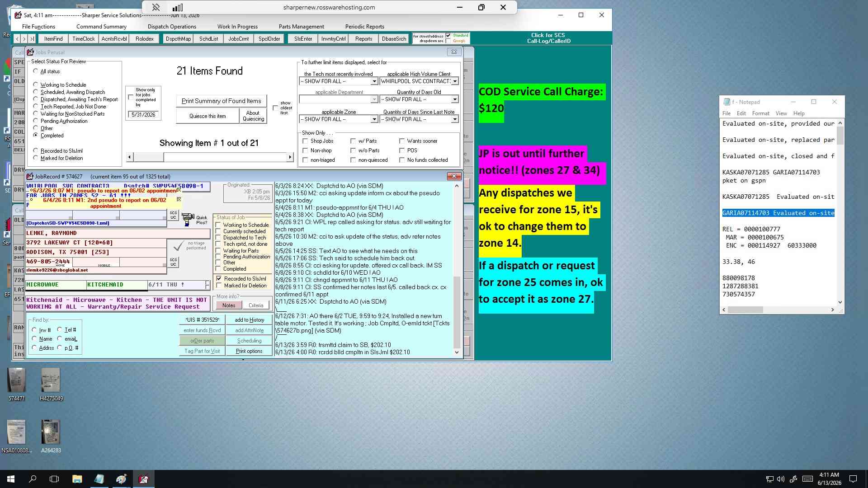Open File Explorer from the taskbar

77,479
